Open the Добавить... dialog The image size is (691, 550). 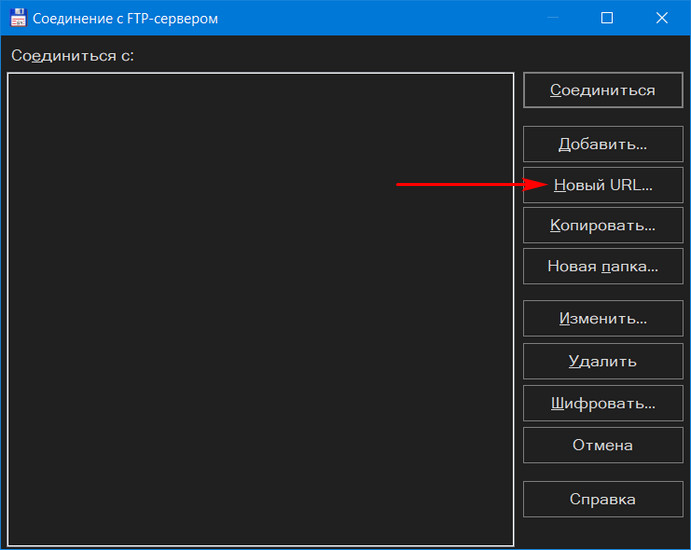603,144
